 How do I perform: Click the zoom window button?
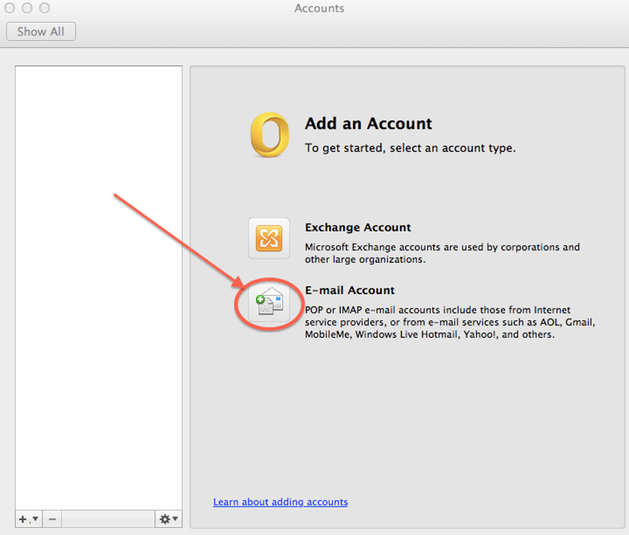point(45,8)
